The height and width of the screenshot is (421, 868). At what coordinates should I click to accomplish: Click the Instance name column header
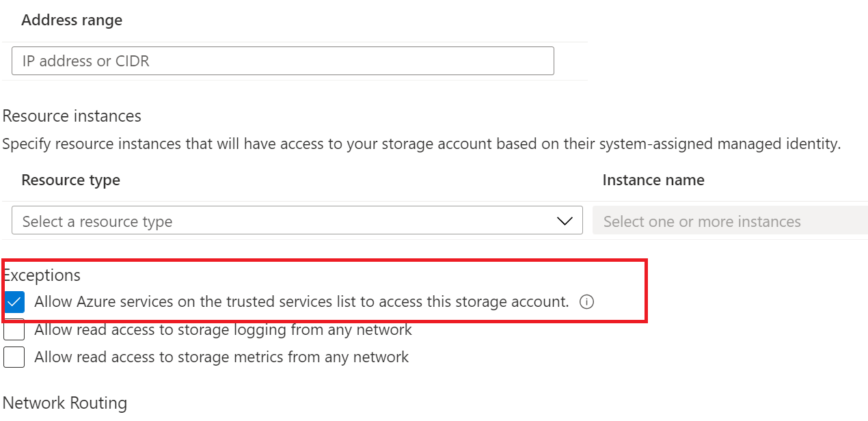click(x=653, y=180)
